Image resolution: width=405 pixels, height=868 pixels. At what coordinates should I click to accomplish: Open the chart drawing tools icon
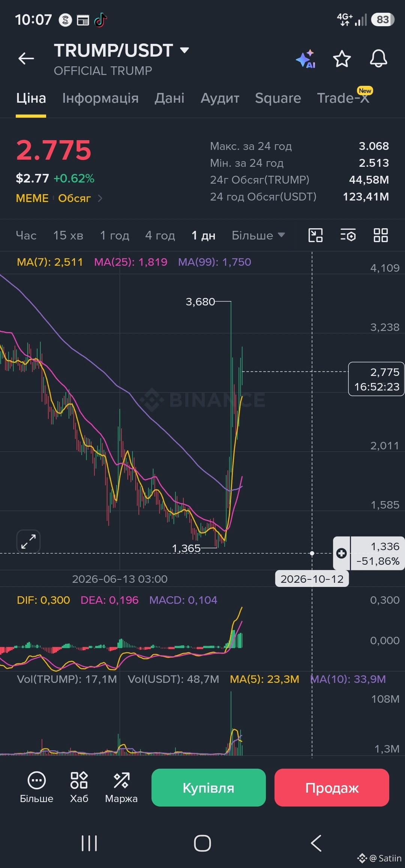point(315,235)
